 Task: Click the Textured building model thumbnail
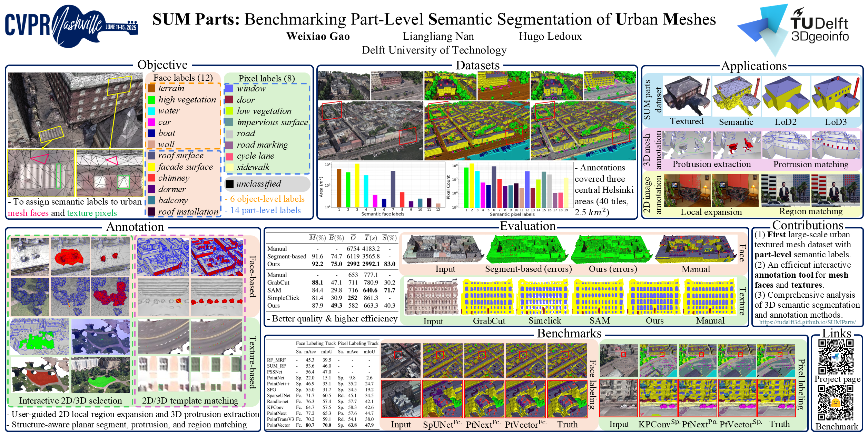(687, 96)
